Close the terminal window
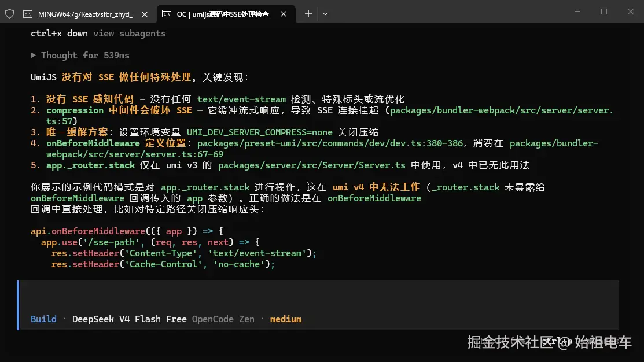This screenshot has width=644, height=362. coord(631,12)
